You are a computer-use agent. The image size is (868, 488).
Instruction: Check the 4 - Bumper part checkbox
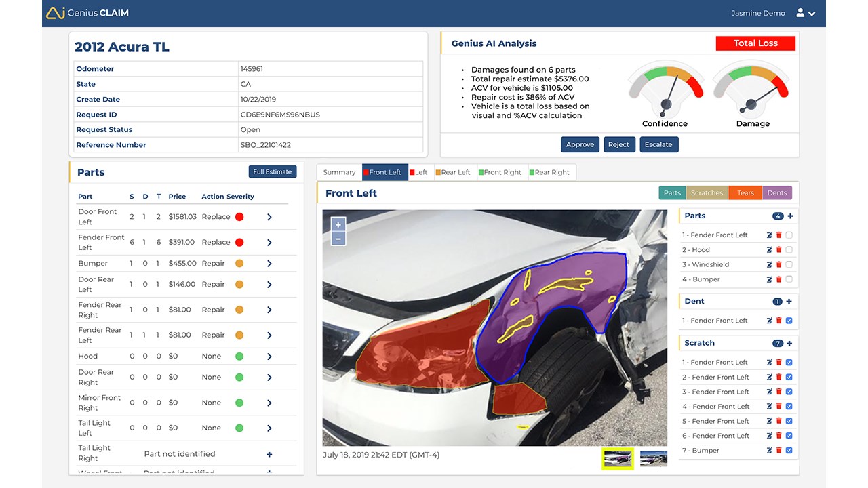[x=789, y=279]
